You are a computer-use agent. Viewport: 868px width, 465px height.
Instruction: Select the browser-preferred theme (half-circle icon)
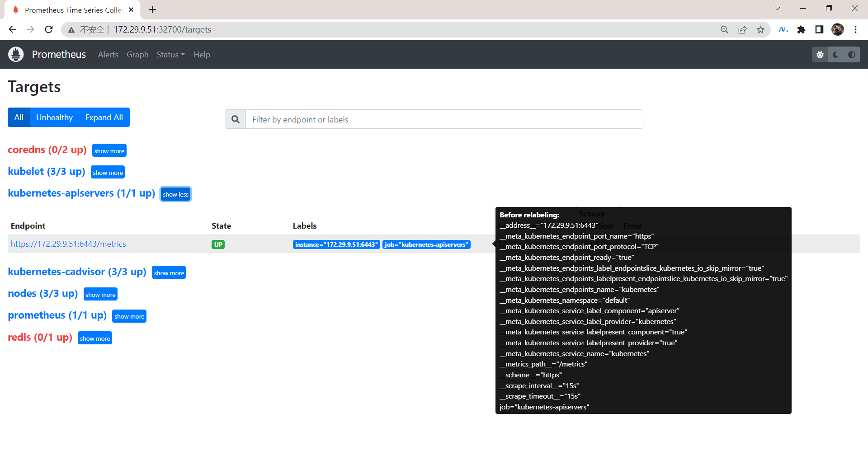(852, 55)
